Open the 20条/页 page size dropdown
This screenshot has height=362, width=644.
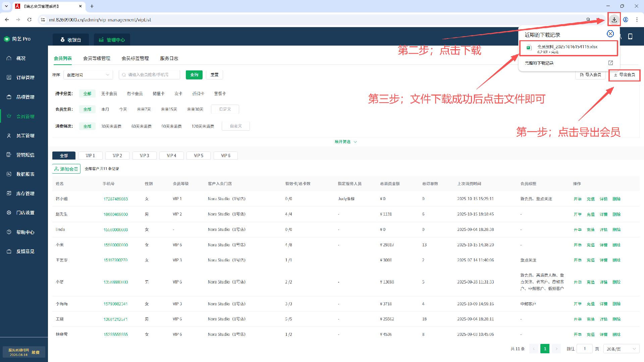click(621, 349)
